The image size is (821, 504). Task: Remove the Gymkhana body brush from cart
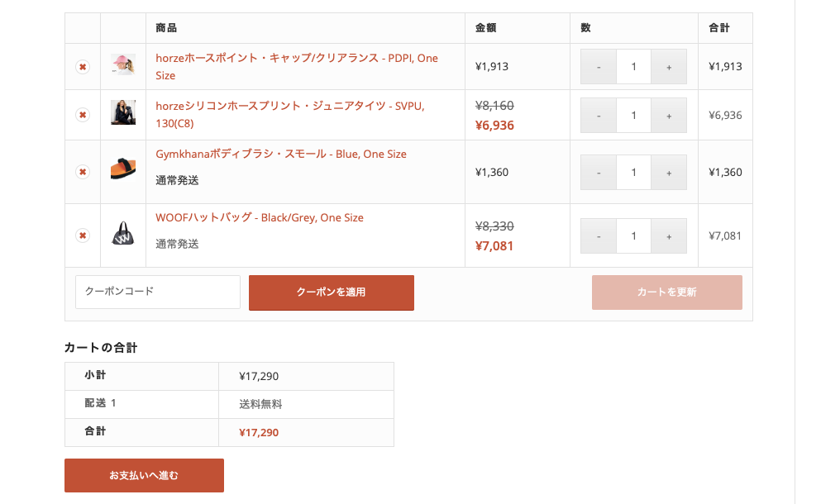[x=83, y=172]
